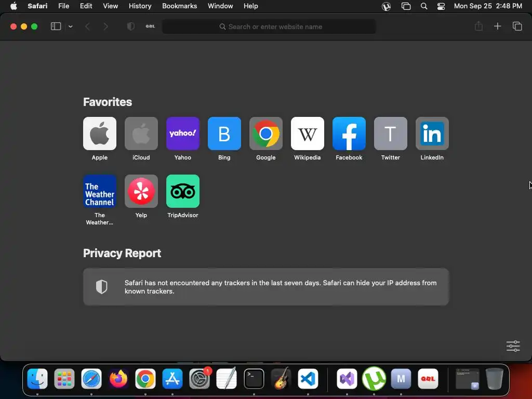Open Terminal from the Dock
Screen dimensions: 532x399
[x=254, y=378]
